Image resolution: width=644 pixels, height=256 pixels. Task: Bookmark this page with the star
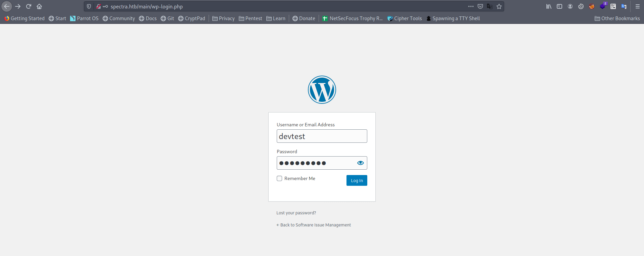tap(499, 6)
